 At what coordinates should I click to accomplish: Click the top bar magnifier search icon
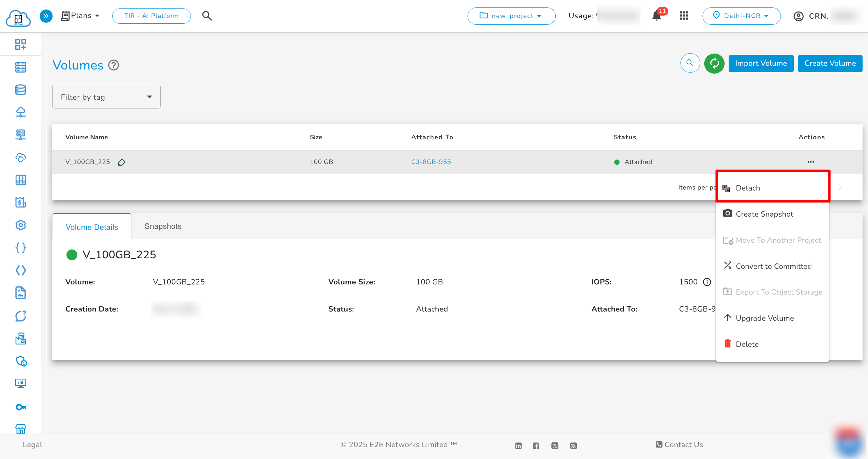tap(207, 16)
